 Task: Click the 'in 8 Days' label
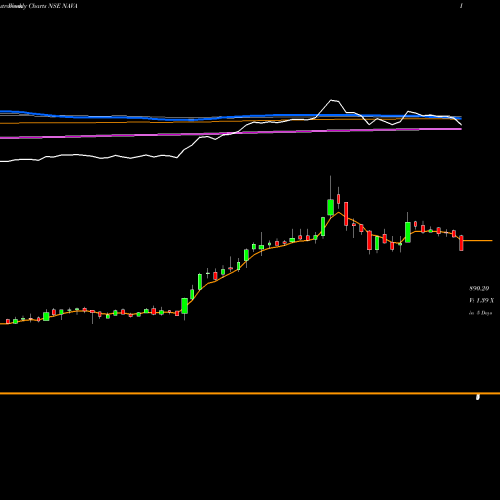(480, 313)
